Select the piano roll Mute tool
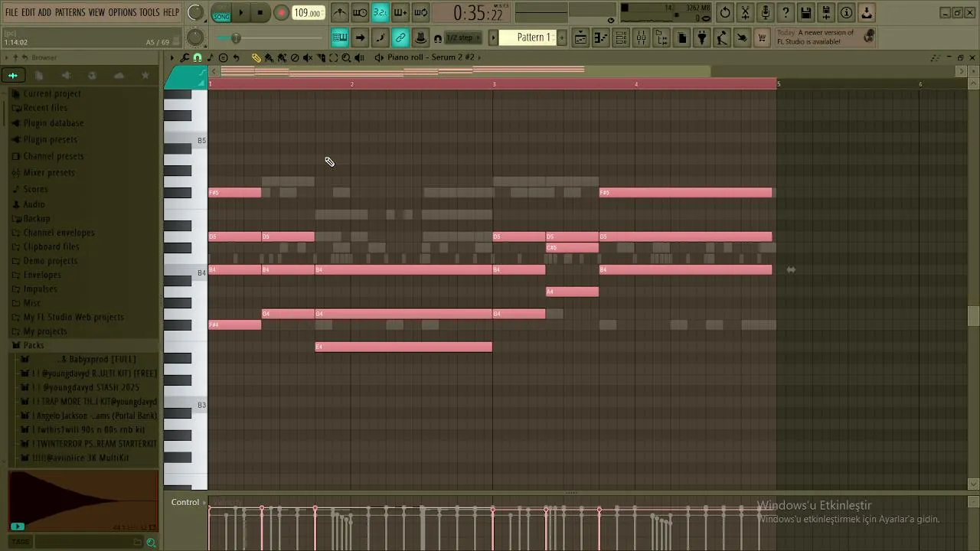This screenshot has width=980, height=551. (308, 57)
